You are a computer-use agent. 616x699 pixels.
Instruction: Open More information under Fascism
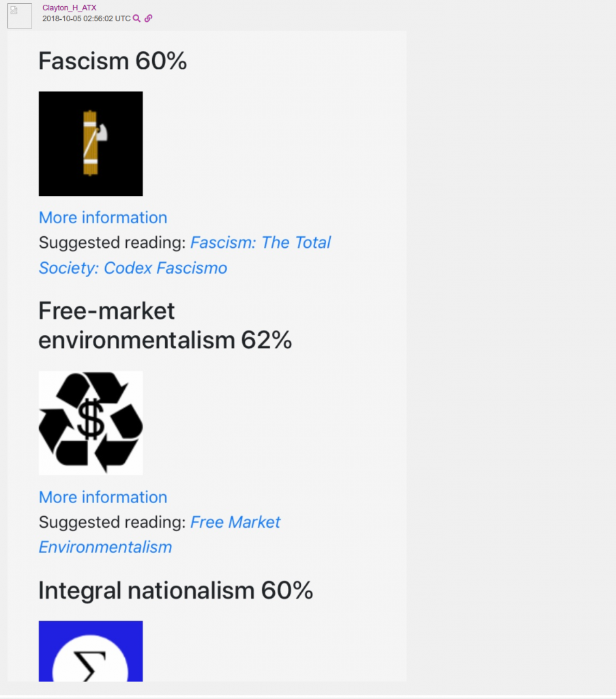tap(103, 218)
